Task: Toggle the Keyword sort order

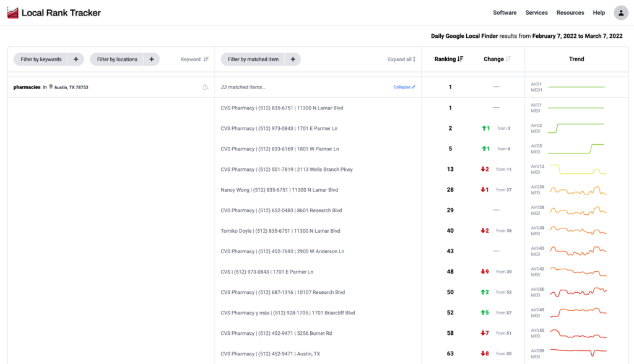Action: click(x=194, y=59)
